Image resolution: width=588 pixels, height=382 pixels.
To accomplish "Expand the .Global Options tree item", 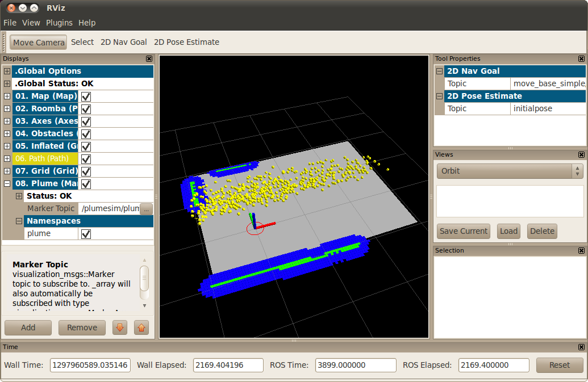I will [x=7, y=72].
